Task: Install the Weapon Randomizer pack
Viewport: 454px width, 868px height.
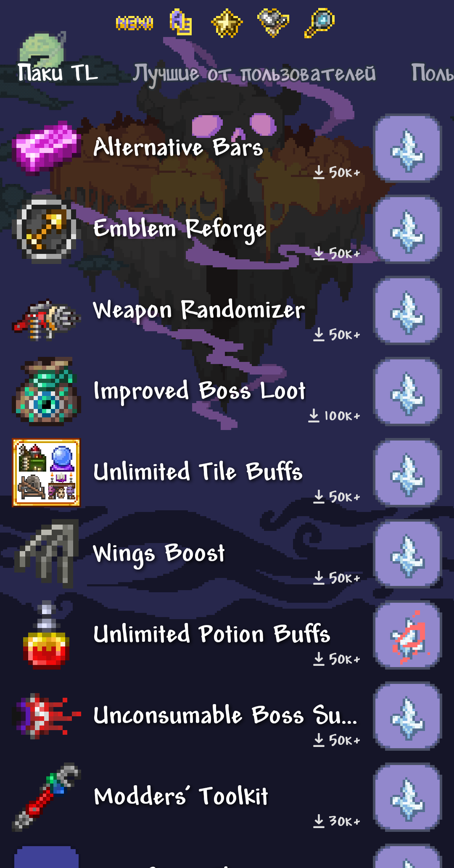Action: 407,311
